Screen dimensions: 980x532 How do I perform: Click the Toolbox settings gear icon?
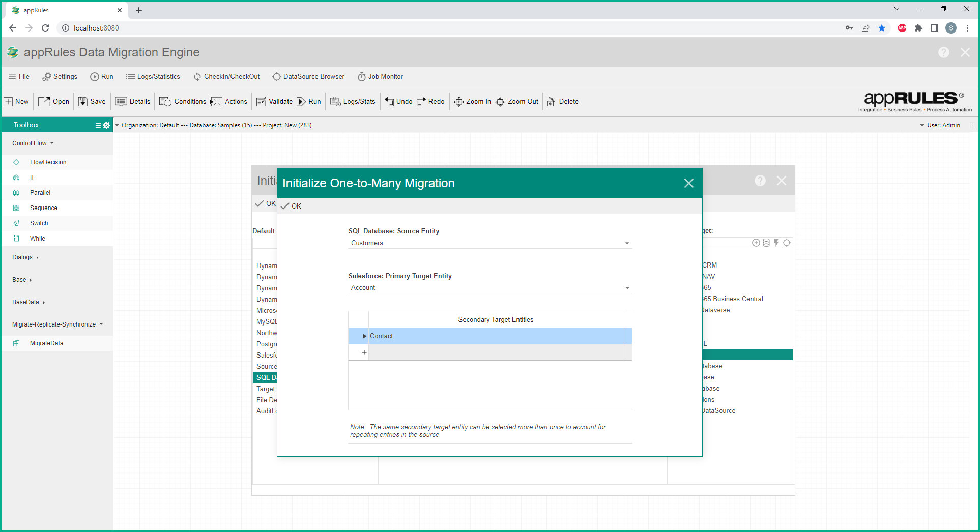coord(106,125)
